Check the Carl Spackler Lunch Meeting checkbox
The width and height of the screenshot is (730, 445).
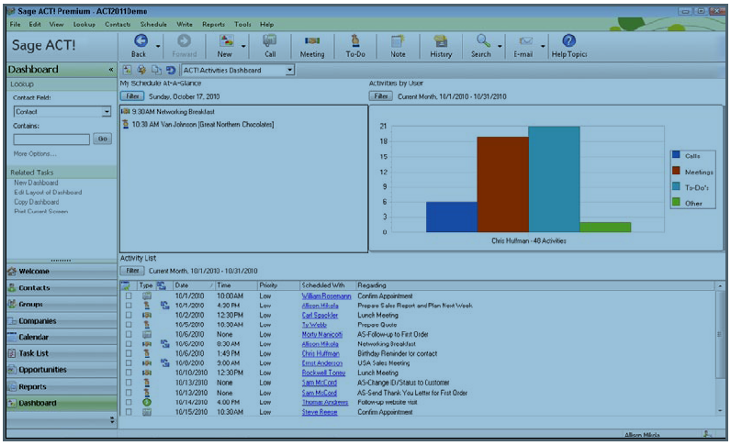coord(128,315)
